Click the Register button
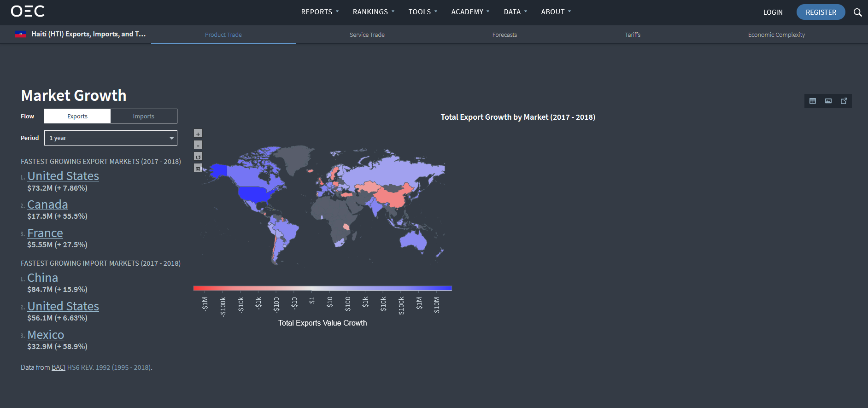868x408 pixels. coord(821,12)
